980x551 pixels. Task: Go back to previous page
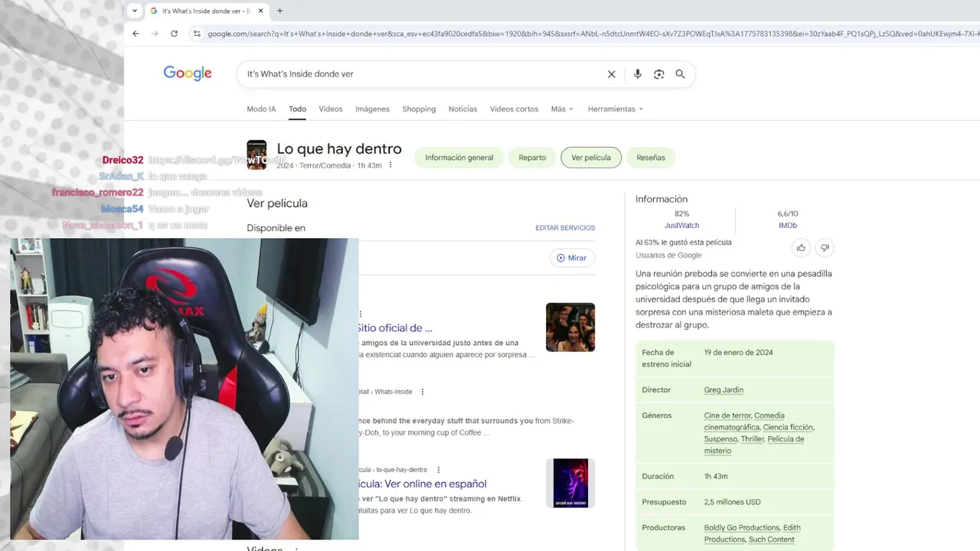point(136,34)
